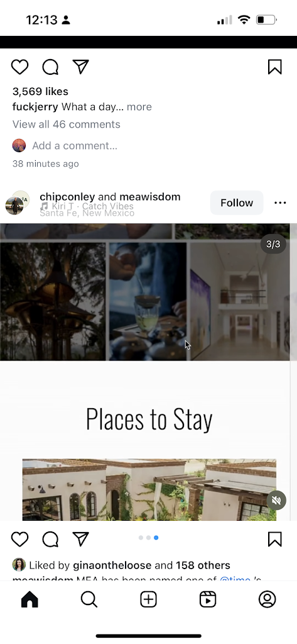Go to Home tab in bottom bar
297x644 pixels.
[x=30, y=599]
